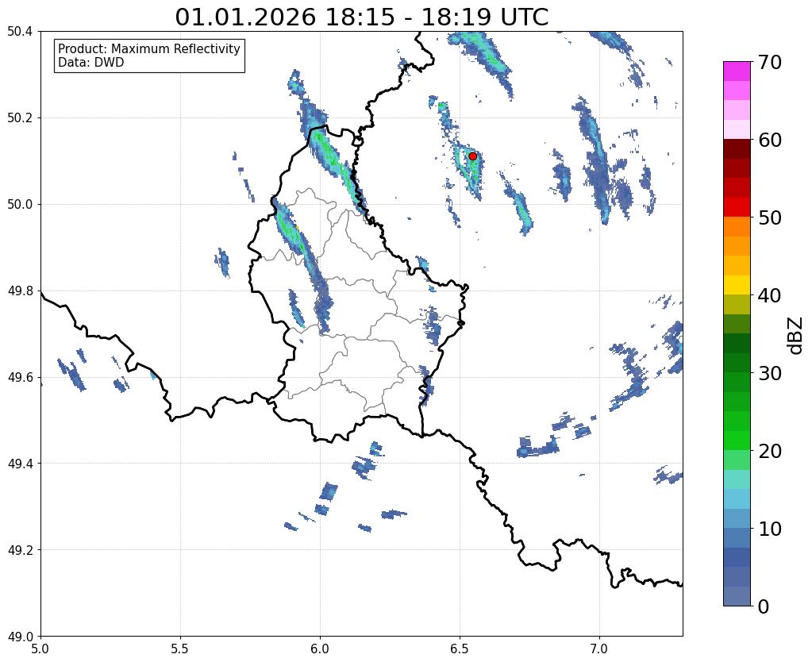Click the 60 colorbar tick label

[x=770, y=140]
